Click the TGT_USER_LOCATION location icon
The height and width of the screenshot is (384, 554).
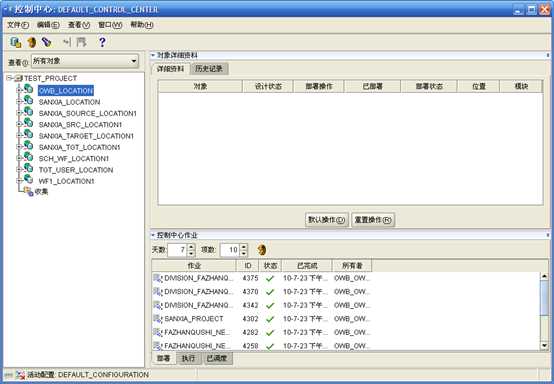point(28,169)
